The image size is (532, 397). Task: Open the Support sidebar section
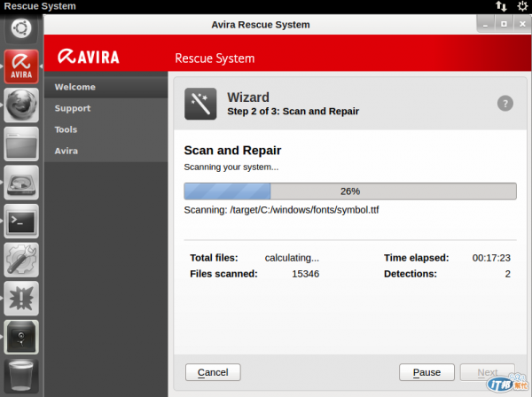pos(106,108)
